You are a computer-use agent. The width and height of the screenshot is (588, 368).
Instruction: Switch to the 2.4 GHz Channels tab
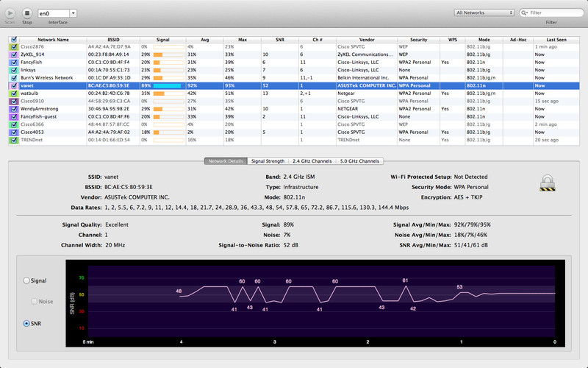pos(312,161)
